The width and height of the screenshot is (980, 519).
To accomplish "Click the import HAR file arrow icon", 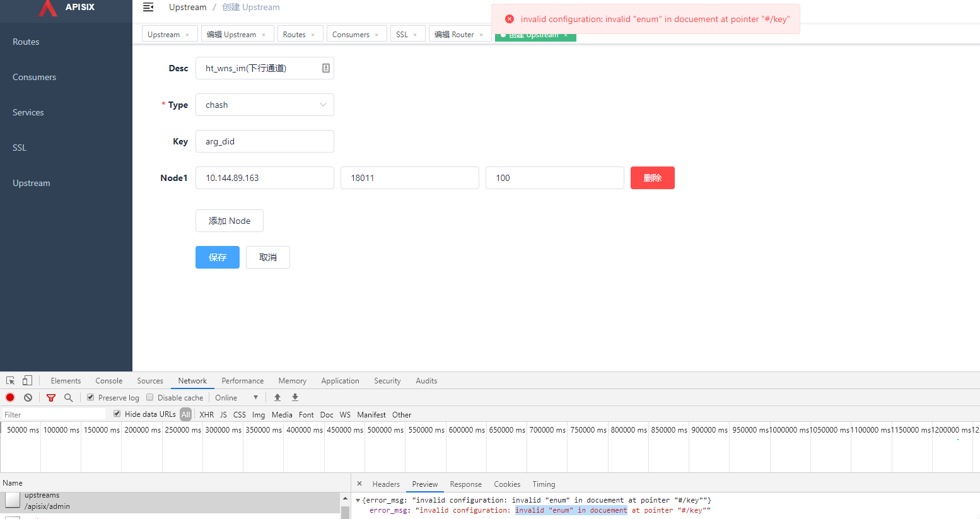I will pos(277,397).
